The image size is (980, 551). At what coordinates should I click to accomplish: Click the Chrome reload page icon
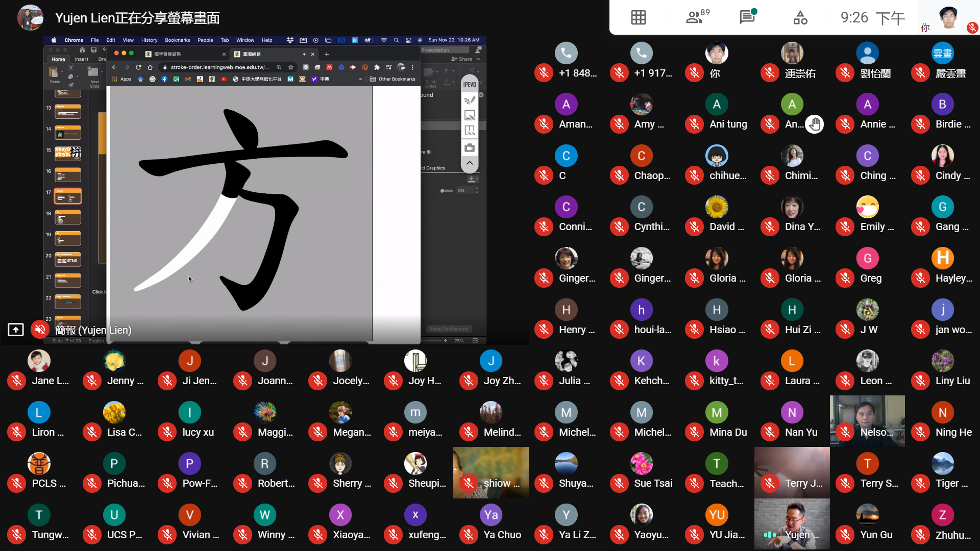click(138, 67)
